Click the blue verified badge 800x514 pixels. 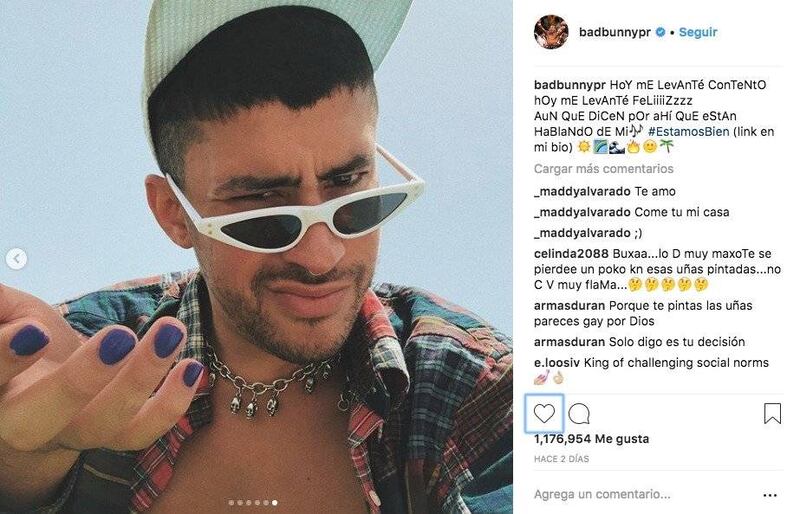coord(660,32)
